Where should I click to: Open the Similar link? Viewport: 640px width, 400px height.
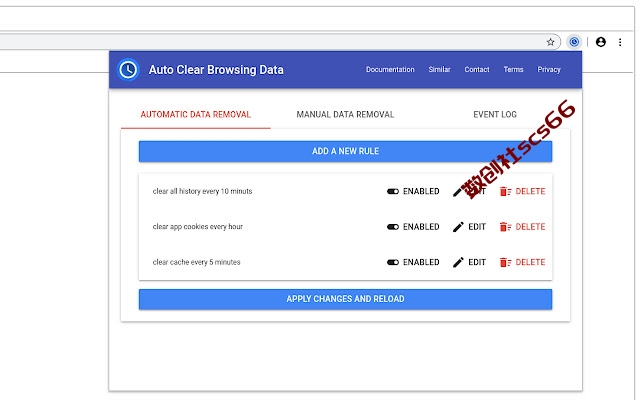(439, 70)
